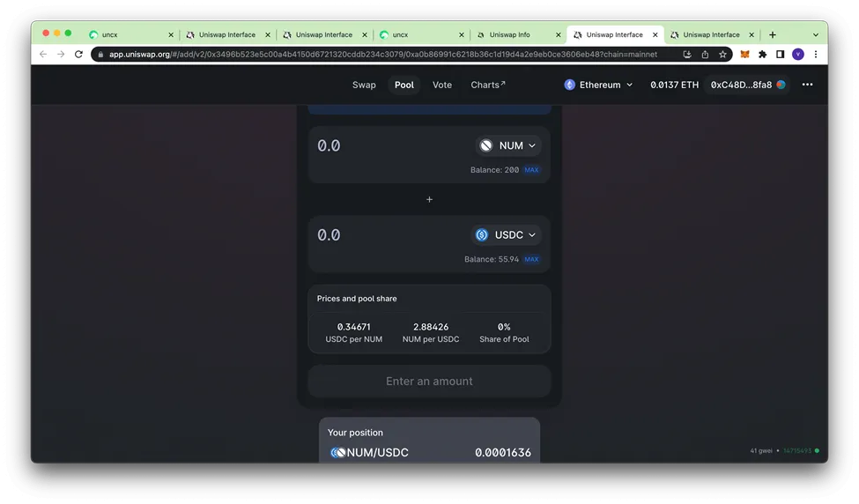Switch to the Uniswap Info browser tab
The width and height of the screenshot is (859, 504).
pyautogui.click(x=519, y=34)
